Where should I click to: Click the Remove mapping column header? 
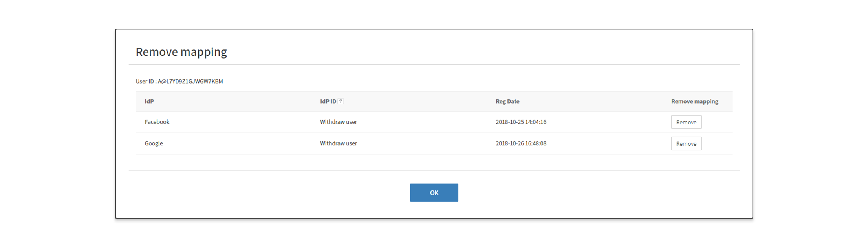pos(695,101)
